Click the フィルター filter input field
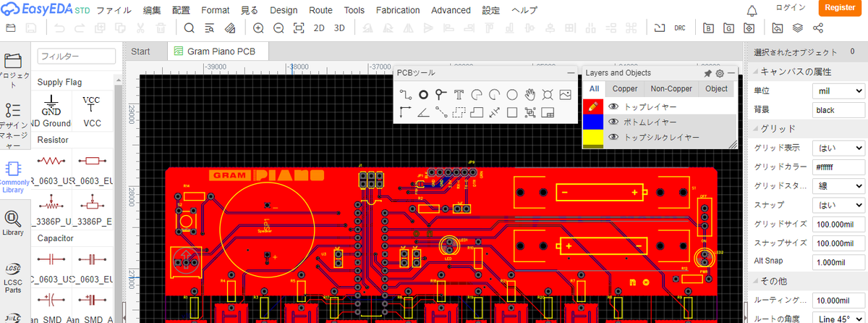The width and height of the screenshot is (868, 323). 77,56
